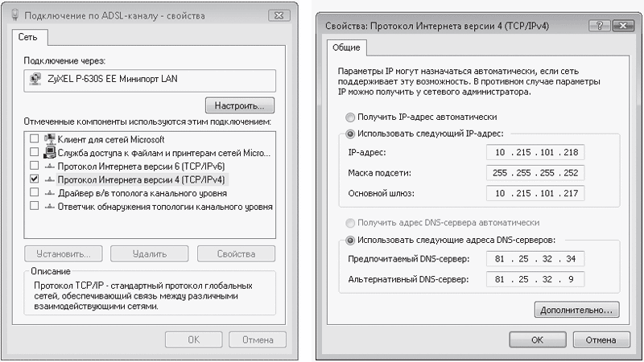Click the TCP/IPv6 protocol icon
644x362 pixels.
pos(48,166)
